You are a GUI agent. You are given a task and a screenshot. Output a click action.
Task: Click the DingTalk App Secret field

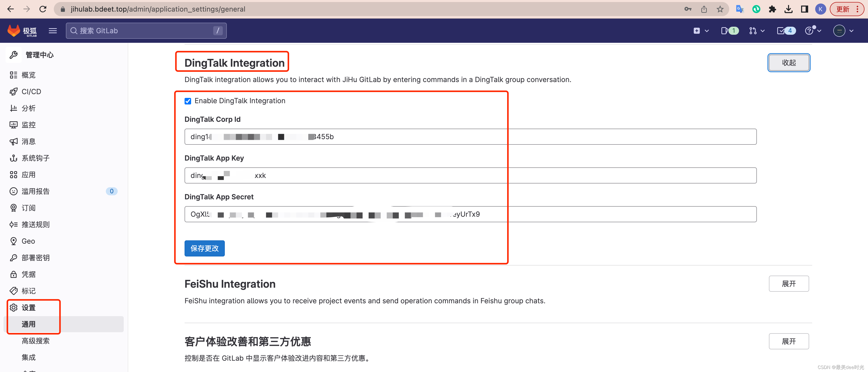(470, 214)
